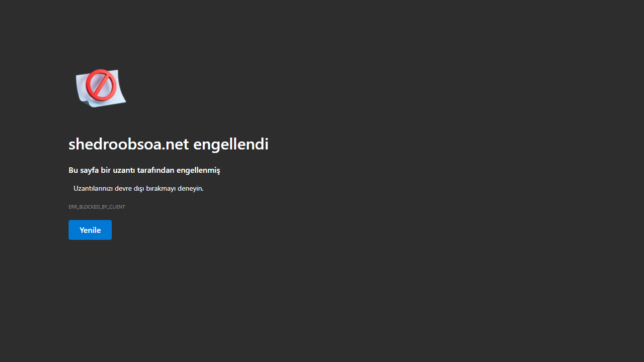Click the word 'tarafından' in the subheading
This screenshot has width=644, height=362.
coord(156,170)
